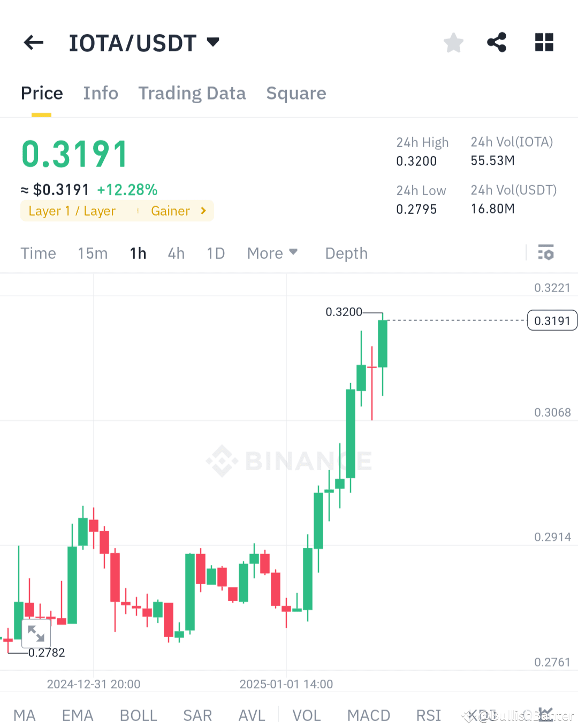This screenshot has height=728, width=578.
Task: Expand the More timeframe dropdown
Action: point(272,253)
